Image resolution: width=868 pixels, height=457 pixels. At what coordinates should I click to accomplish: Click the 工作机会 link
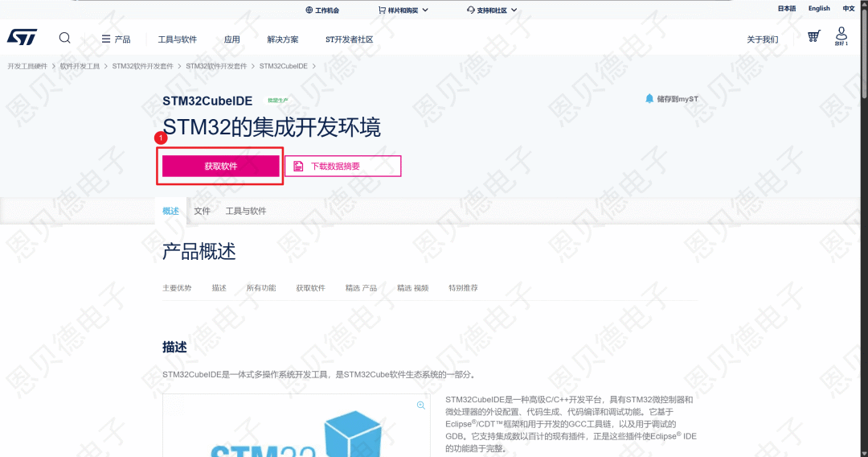click(322, 10)
